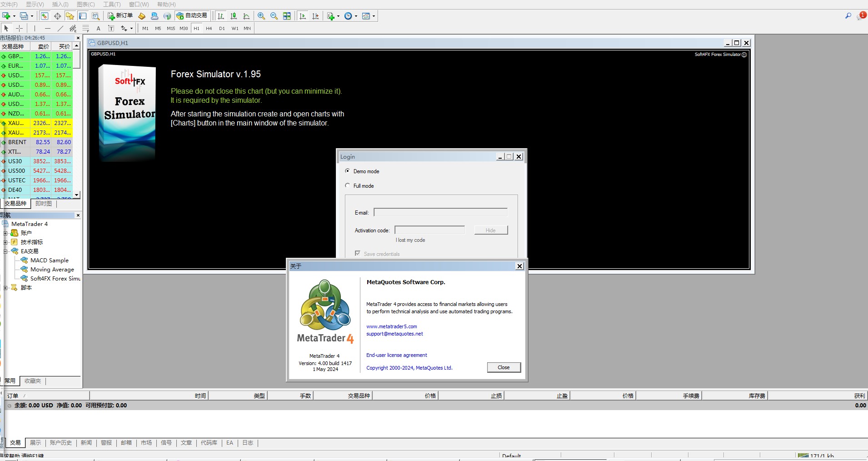Open the 账户历史 terminal tab

pos(61,443)
